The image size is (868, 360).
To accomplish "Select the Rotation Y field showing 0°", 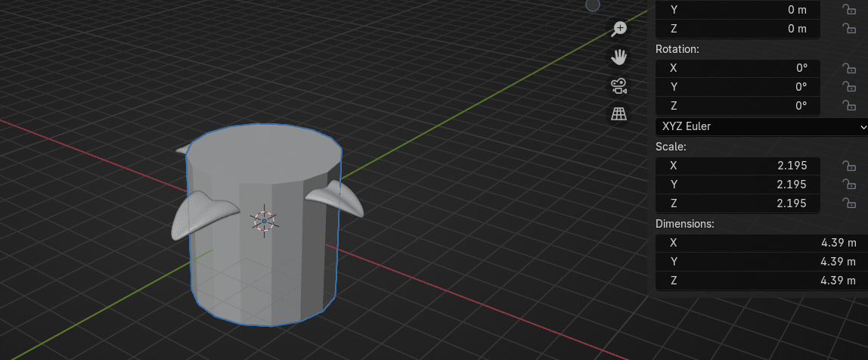I will coord(737,87).
